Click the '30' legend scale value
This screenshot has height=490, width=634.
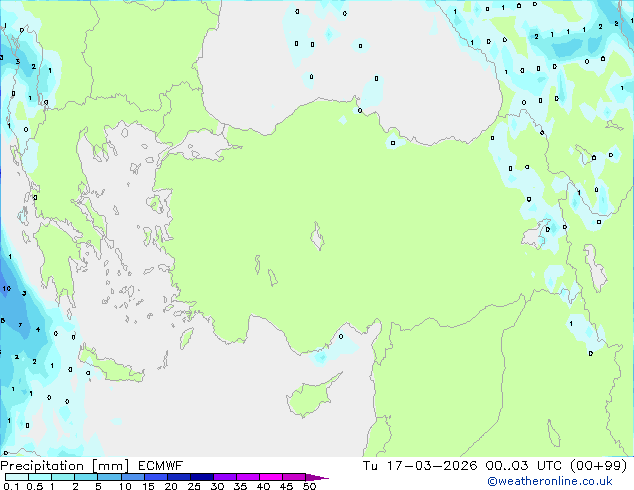(x=217, y=486)
